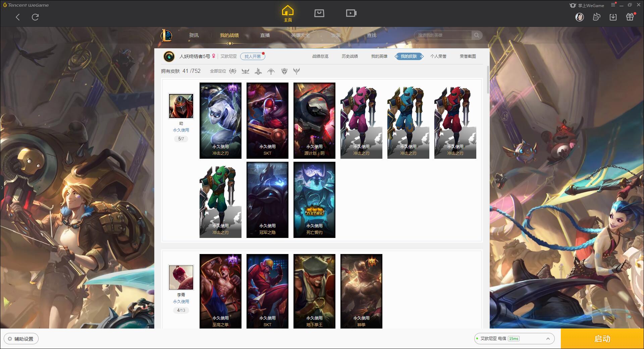644x349 pixels.
Task: Click the search magnifier button
Action: (x=477, y=35)
